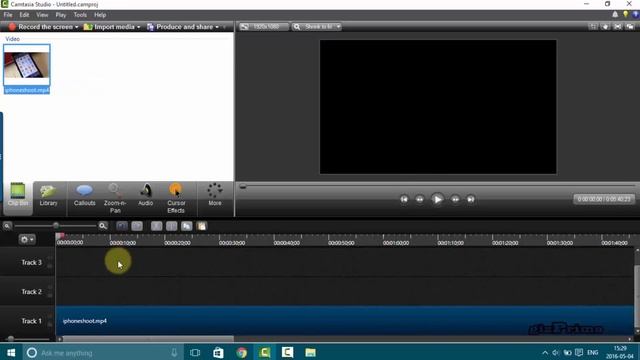640x360 pixels.
Task: Click timeline horizontal scrollbar
Action: 148,339
